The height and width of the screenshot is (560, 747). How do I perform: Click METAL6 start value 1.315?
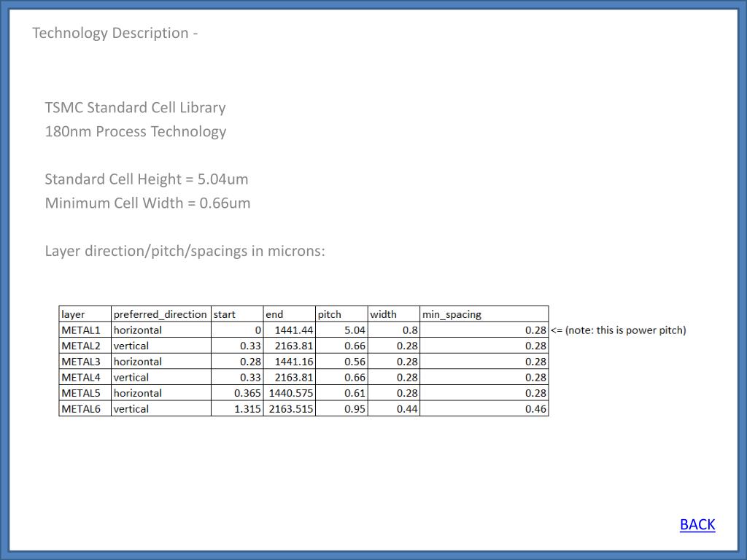click(237, 408)
